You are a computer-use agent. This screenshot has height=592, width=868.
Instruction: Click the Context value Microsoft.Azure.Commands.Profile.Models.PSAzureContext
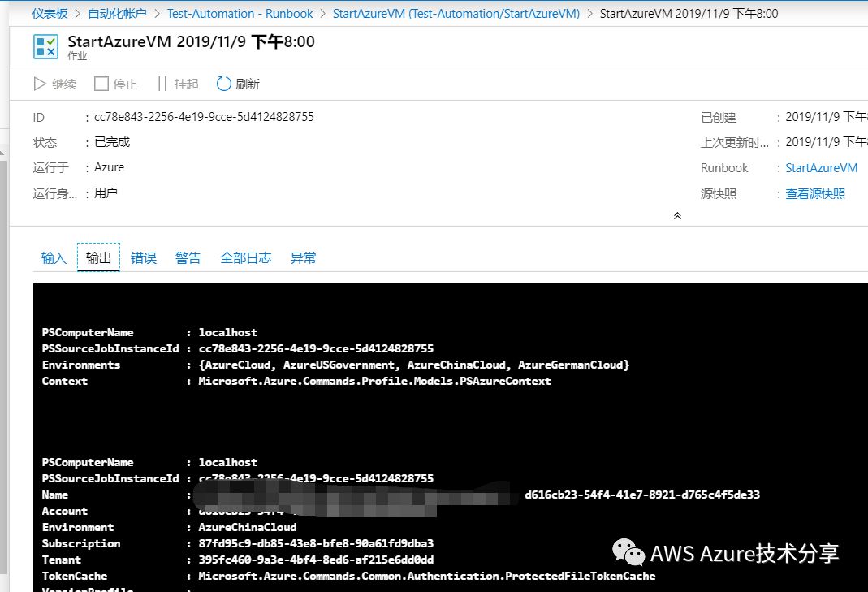coord(375,381)
